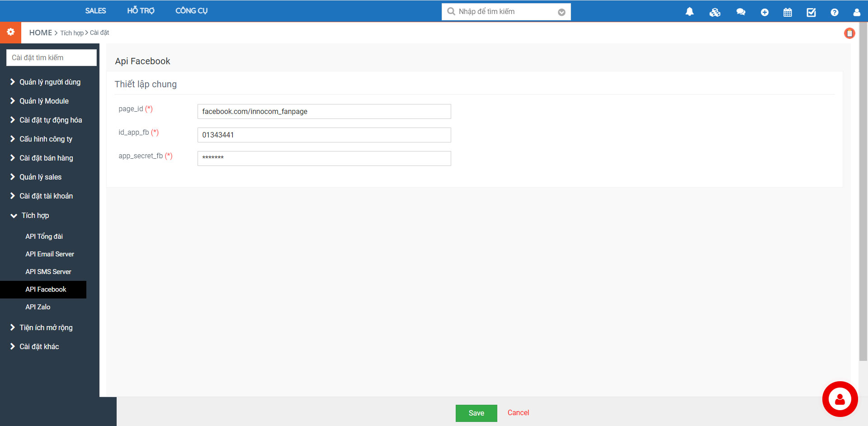
Task: Open the HỖ TRỢ menu
Action: click(141, 11)
